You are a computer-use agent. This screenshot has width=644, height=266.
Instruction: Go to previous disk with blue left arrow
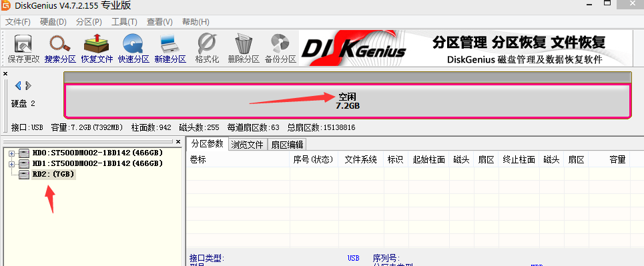point(18,85)
